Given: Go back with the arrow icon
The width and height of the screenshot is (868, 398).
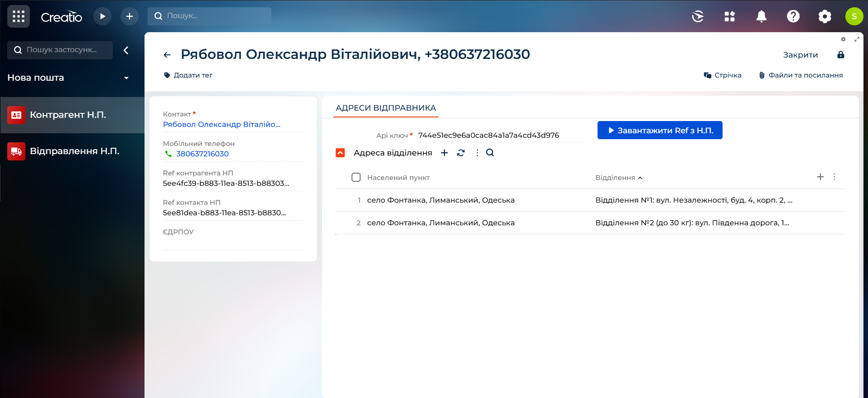Looking at the screenshot, I should point(167,55).
